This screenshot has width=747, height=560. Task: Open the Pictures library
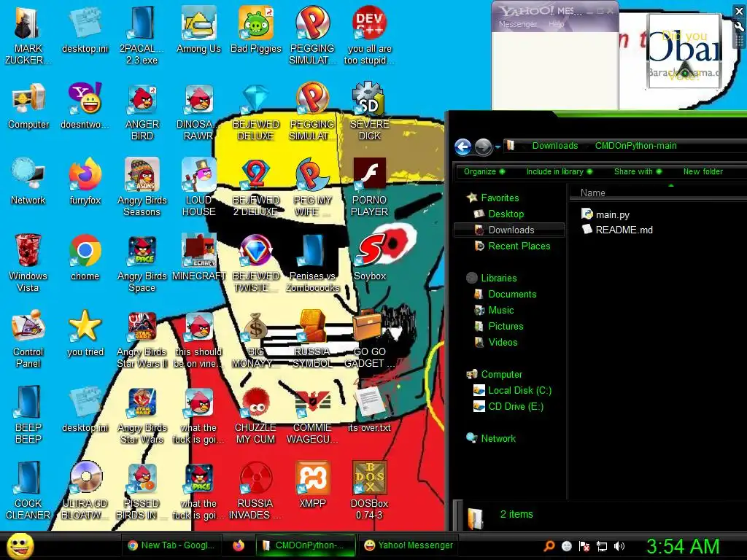tap(498, 326)
